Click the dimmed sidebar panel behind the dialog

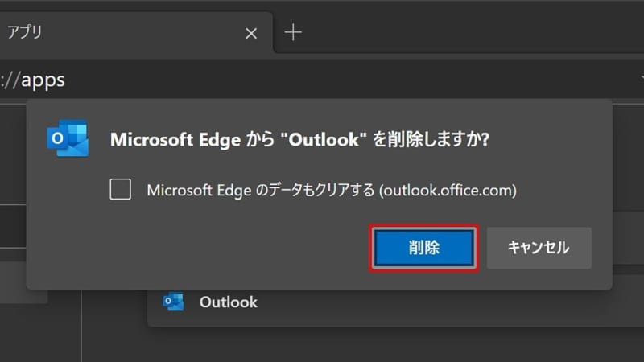[x=12, y=230]
